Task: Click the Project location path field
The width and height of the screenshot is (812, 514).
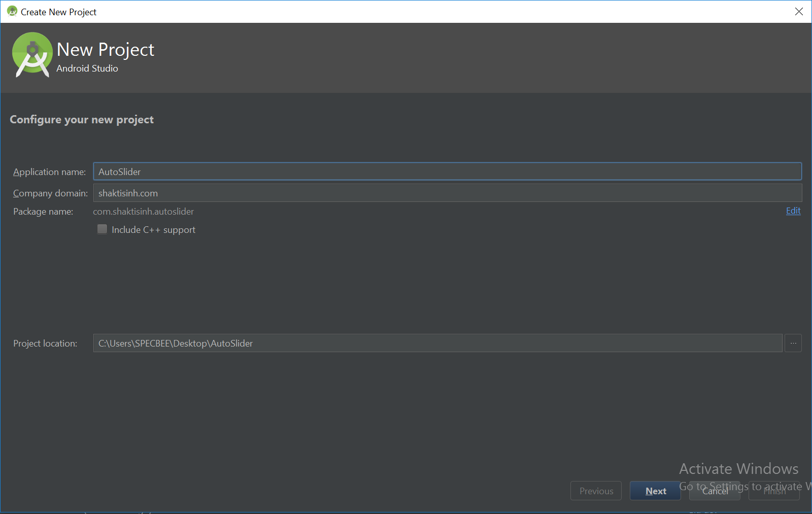Action: [437, 343]
